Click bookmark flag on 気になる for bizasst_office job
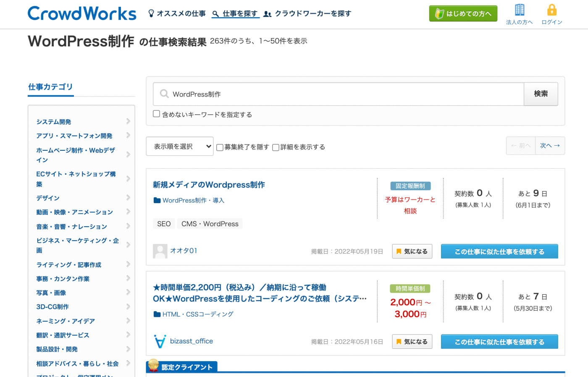Image resolution: width=588 pixels, height=377 pixels. [399, 342]
